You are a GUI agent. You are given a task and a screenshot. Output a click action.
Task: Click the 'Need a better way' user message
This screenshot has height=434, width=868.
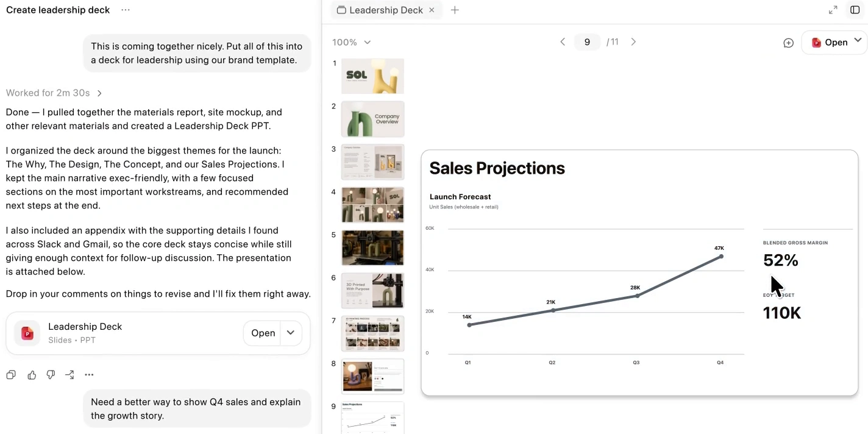pyautogui.click(x=196, y=409)
